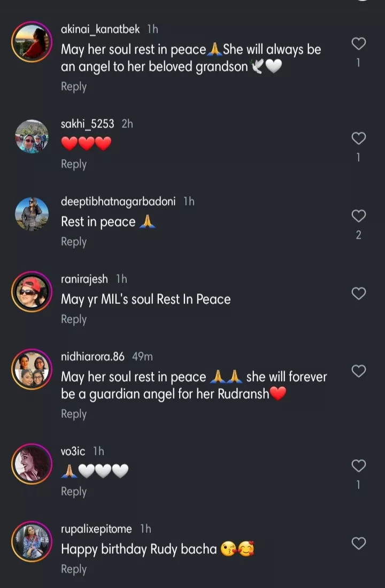Screen dimensions: 385x588
Task: Open the ranirajesh username link
Action: 84,279
